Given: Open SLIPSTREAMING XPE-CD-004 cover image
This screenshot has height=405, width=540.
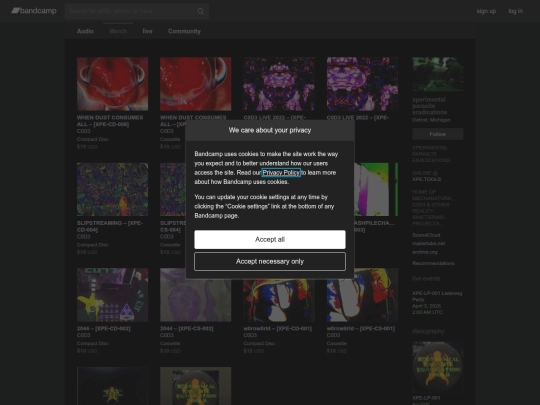Looking at the screenshot, I should tap(112, 189).
